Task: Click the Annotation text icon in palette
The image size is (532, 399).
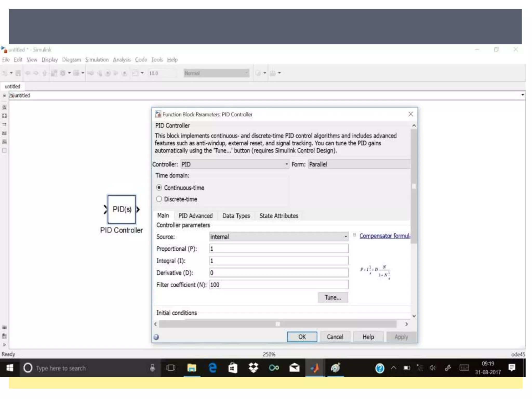Action: (4, 133)
